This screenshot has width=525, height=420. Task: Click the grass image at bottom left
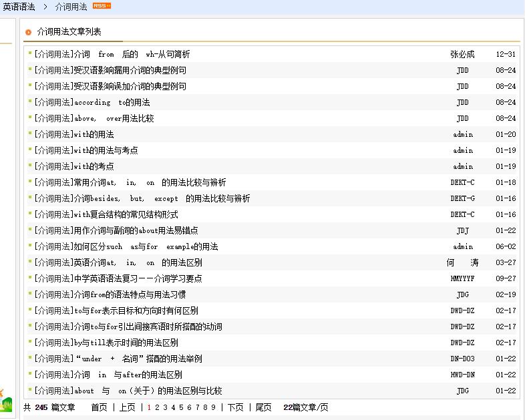coord(6,401)
